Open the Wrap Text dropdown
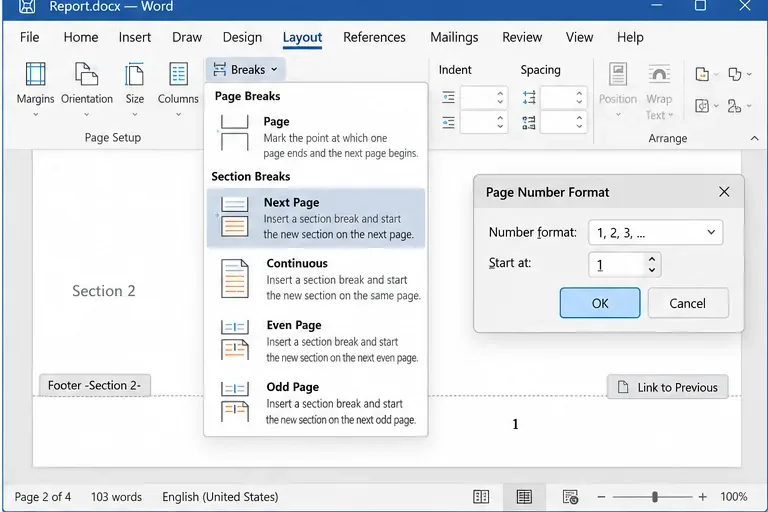The height and width of the screenshot is (512, 768). (659, 91)
